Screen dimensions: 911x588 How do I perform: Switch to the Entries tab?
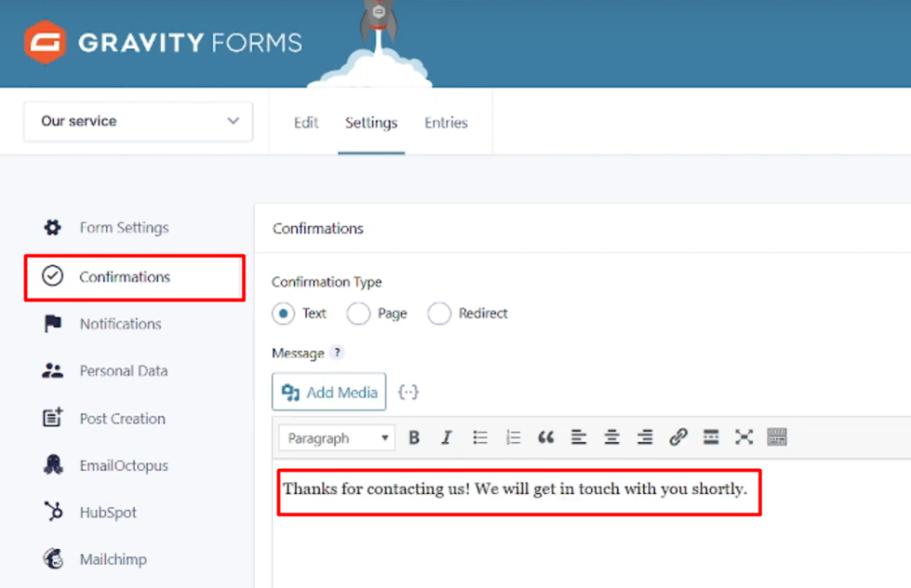pos(445,122)
